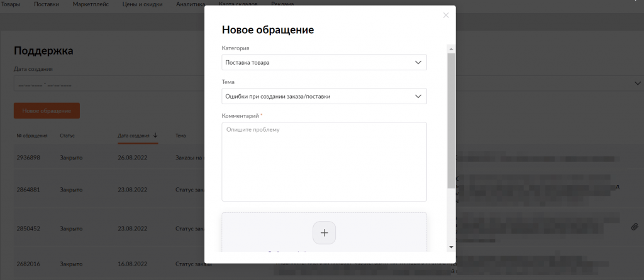The width and height of the screenshot is (644, 280).
Task: Open support request number 2936898
Action: pos(28,158)
